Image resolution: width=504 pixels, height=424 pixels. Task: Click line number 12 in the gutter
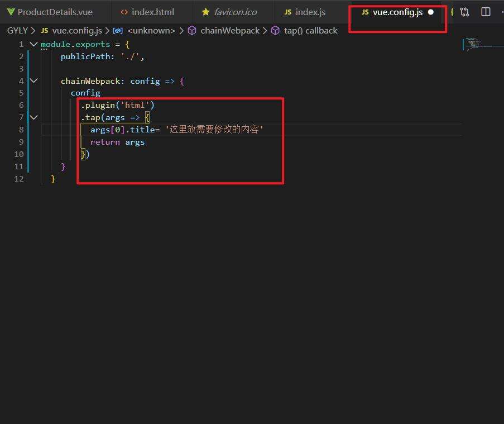pyautogui.click(x=19, y=179)
